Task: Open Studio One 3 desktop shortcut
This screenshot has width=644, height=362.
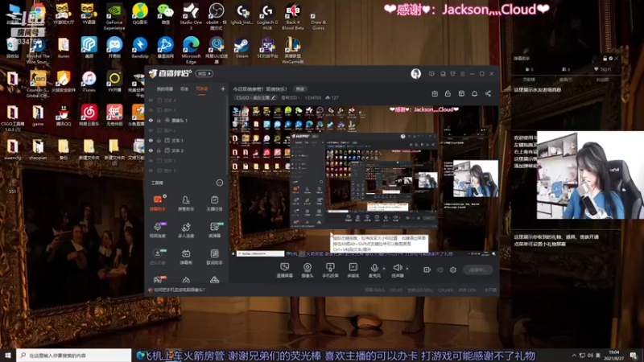Action: pyautogui.click(x=191, y=16)
